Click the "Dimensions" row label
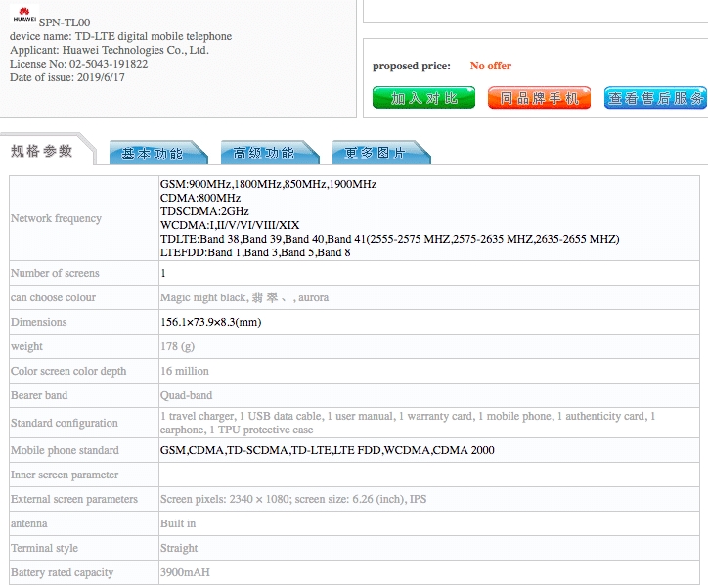Screen dimensions: 708x588 tap(39, 322)
